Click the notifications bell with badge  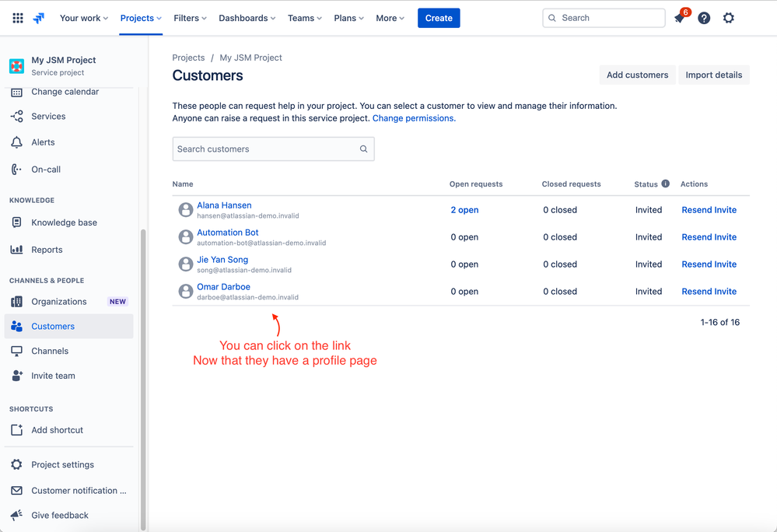(677, 17)
